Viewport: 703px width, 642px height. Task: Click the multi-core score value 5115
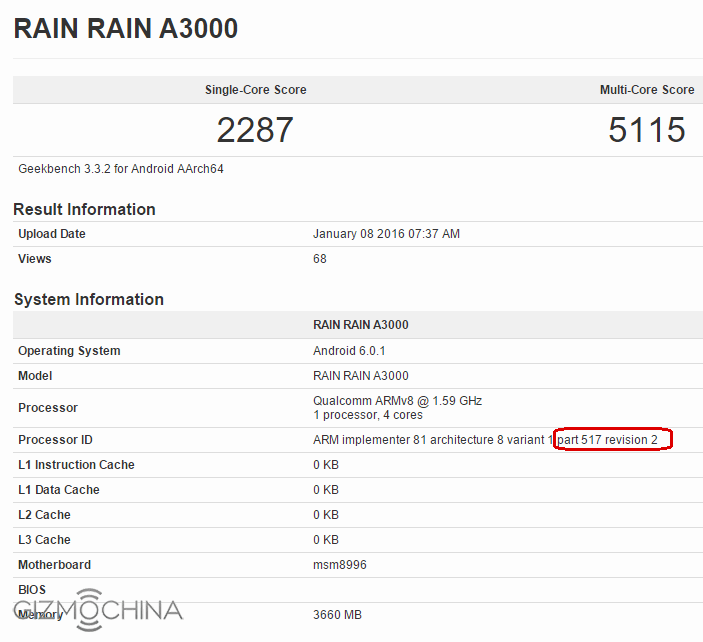647,130
